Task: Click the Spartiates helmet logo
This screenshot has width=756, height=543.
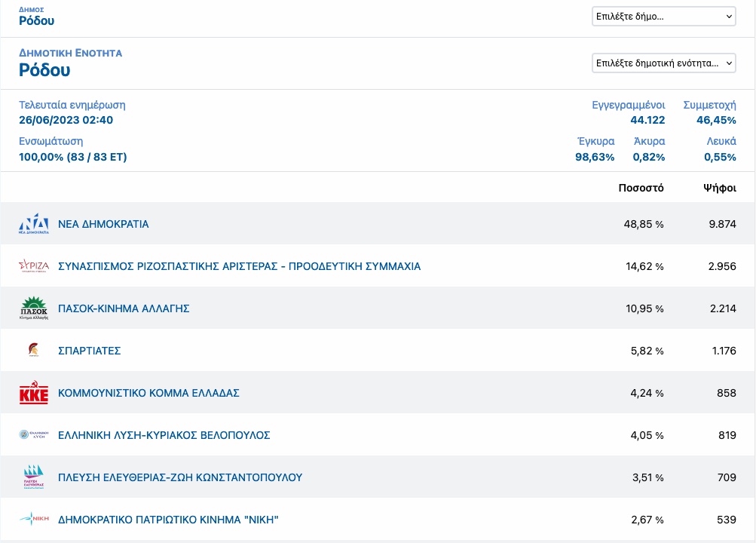Action: point(33,350)
